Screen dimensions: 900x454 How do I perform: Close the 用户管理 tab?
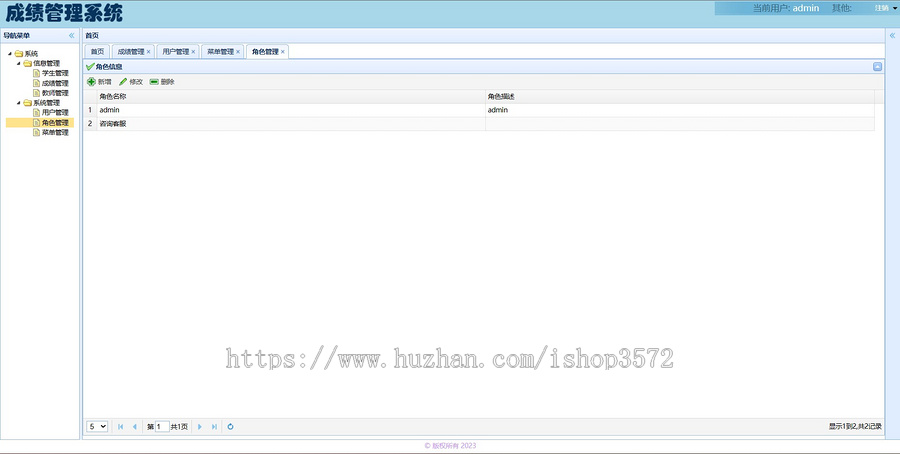pyautogui.click(x=193, y=52)
